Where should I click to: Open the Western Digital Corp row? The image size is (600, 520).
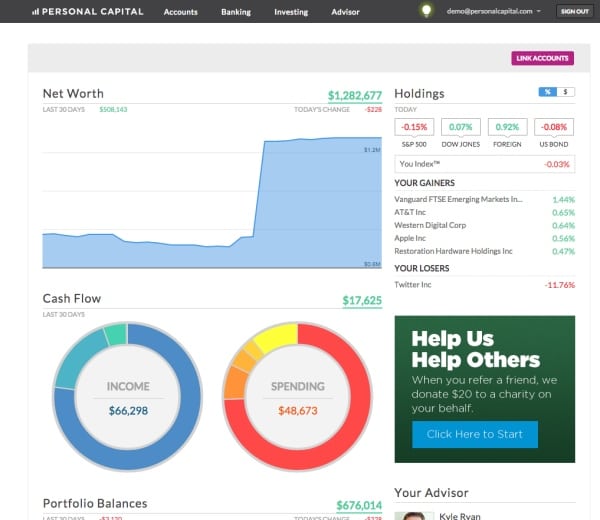coord(484,225)
